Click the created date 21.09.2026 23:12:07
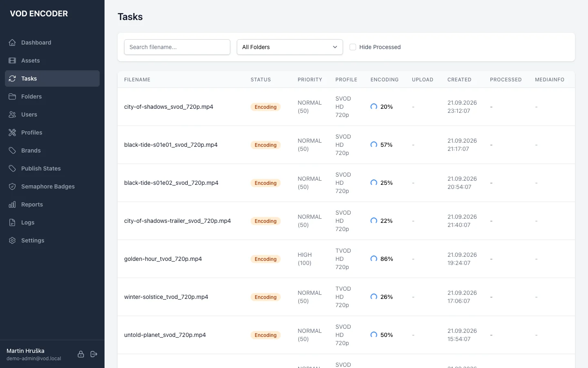588x368 pixels. click(462, 107)
